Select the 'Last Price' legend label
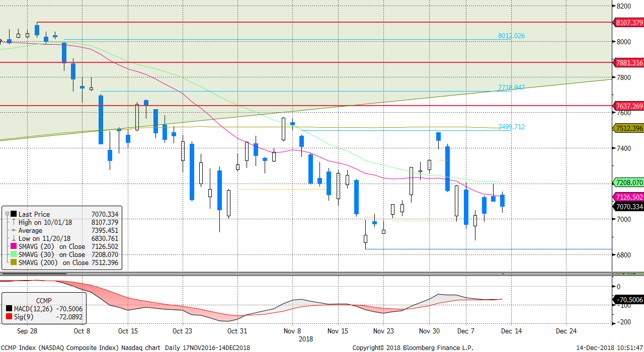644x352 pixels. tap(34, 214)
